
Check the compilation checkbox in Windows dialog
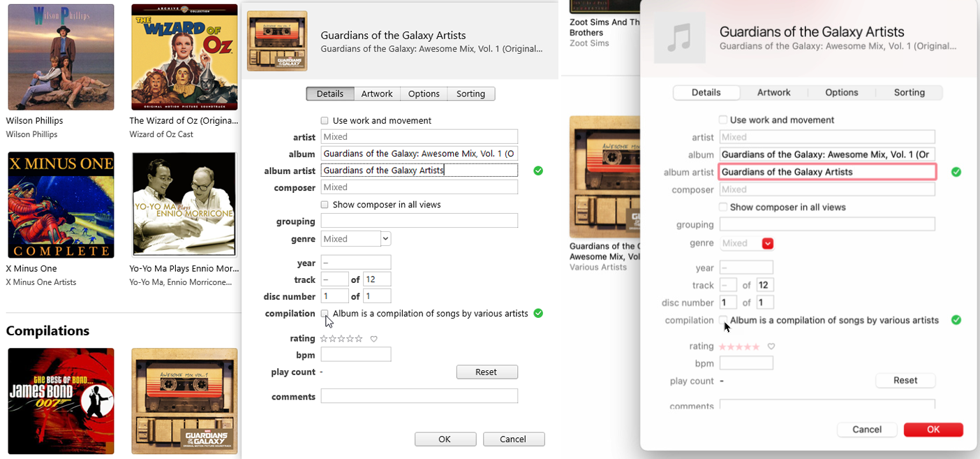pos(325,314)
